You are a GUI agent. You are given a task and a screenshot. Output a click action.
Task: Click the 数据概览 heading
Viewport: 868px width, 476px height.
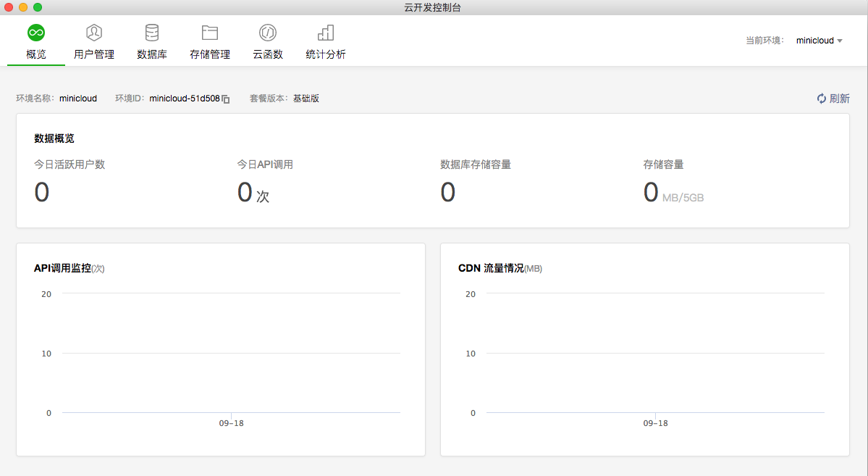[x=54, y=138]
